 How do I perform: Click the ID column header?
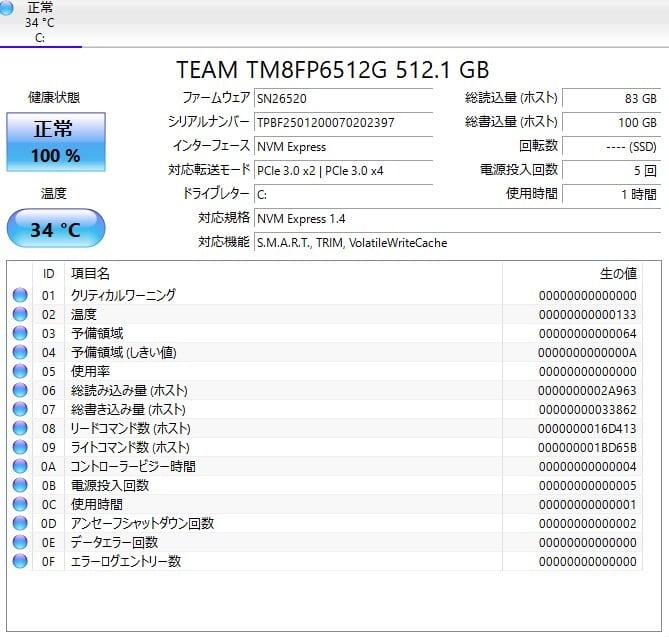pos(48,273)
